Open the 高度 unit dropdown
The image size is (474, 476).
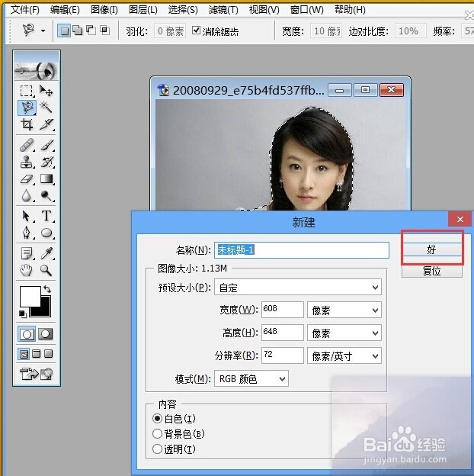344,333
